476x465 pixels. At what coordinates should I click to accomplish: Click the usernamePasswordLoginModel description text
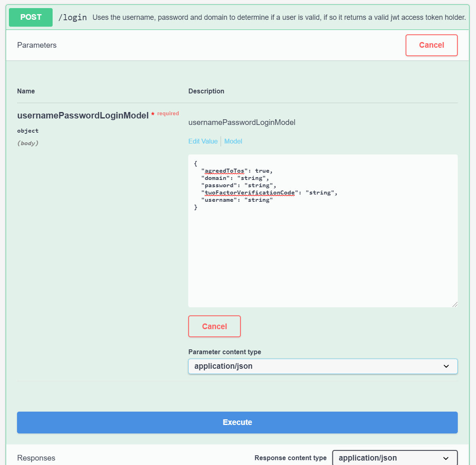pyautogui.click(x=242, y=123)
